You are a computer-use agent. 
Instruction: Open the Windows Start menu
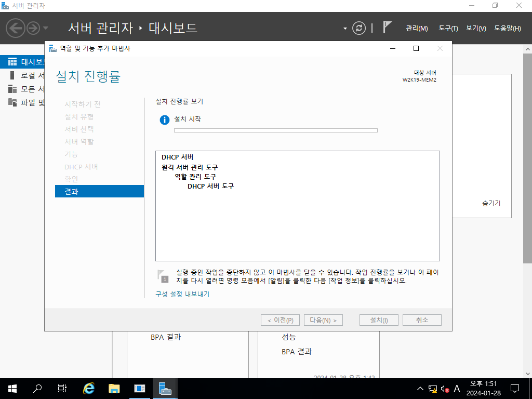click(12, 389)
